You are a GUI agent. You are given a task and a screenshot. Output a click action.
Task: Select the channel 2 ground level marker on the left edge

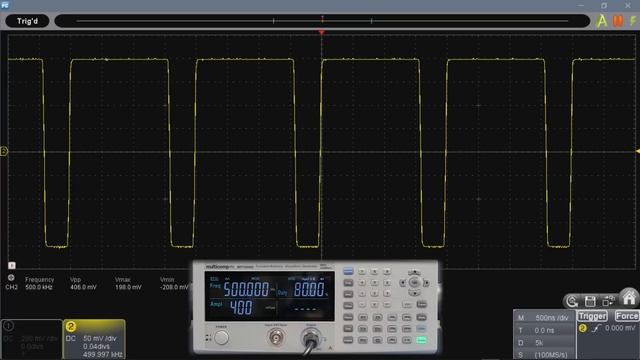(x=4, y=151)
